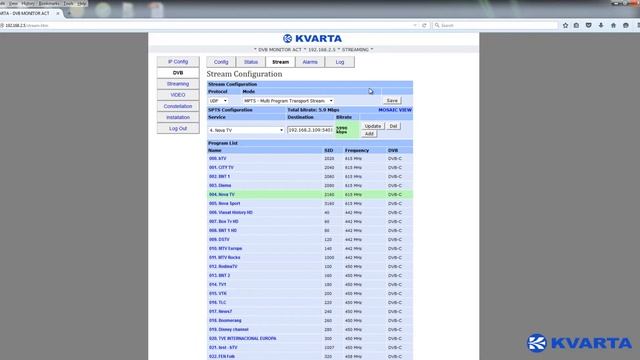Select program 016. TLC
Viewport: 640px width, 360px height.
pos(217,302)
